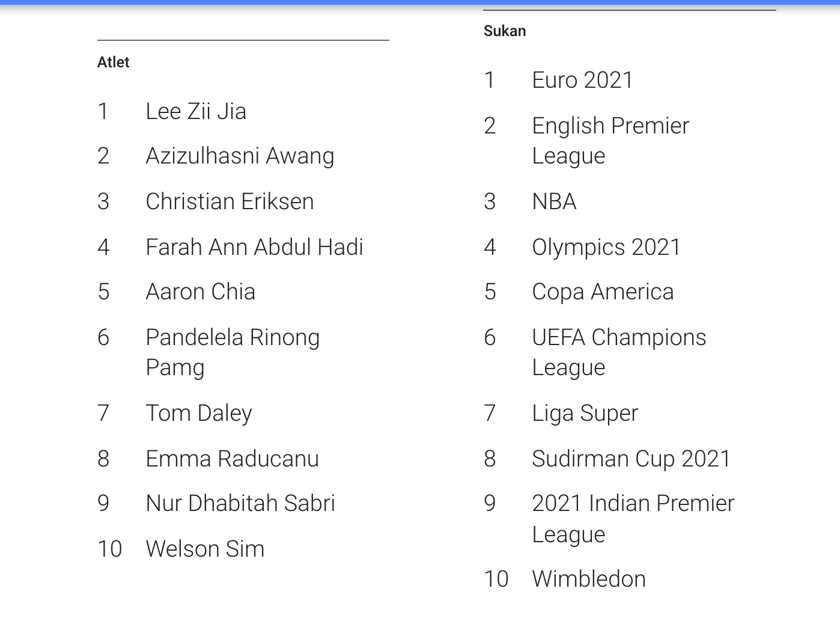Click NBA list item

coord(554,202)
